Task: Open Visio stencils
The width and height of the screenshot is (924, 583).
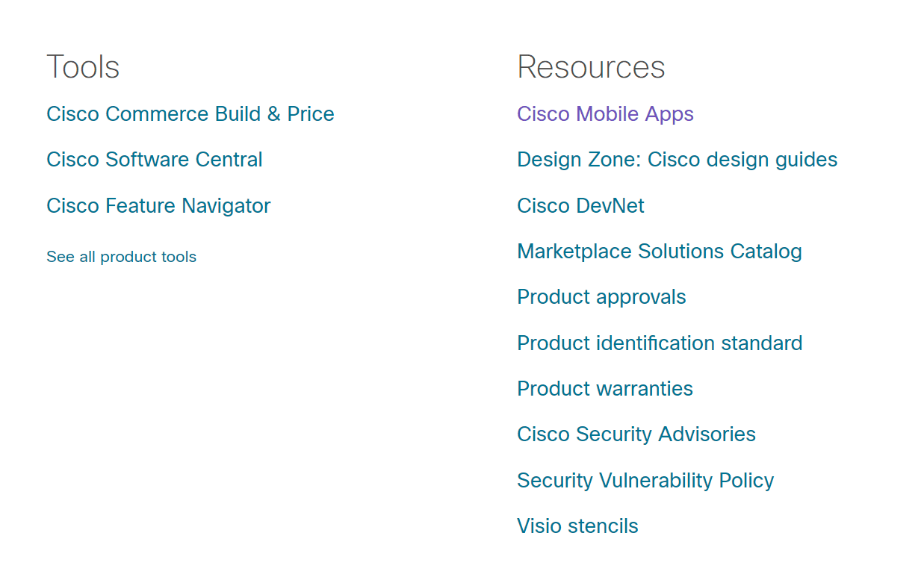Action: tap(577, 526)
